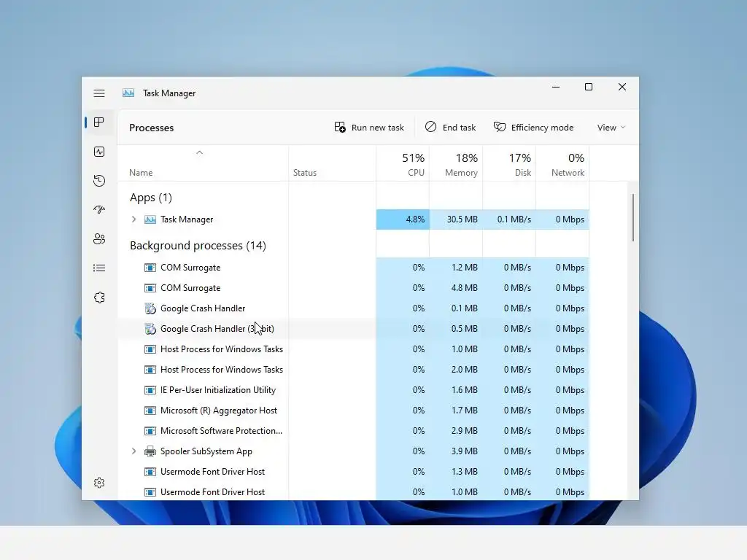Click Microsoft (R) Aggregator Host name
Viewport: 747px width, 560px height.
pyautogui.click(x=219, y=411)
